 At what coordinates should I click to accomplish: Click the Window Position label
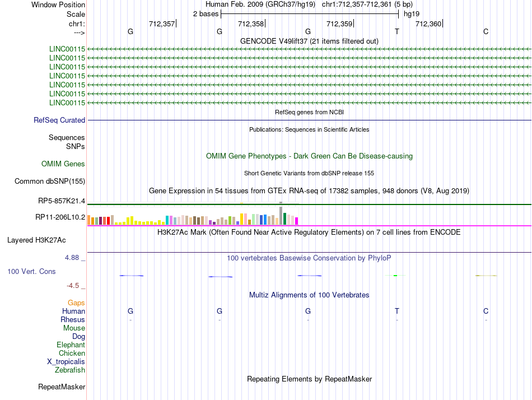pos(58,4)
